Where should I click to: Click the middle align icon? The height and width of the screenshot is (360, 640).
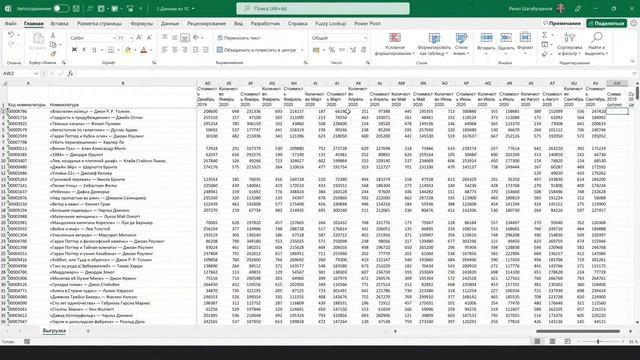[x=175, y=38]
